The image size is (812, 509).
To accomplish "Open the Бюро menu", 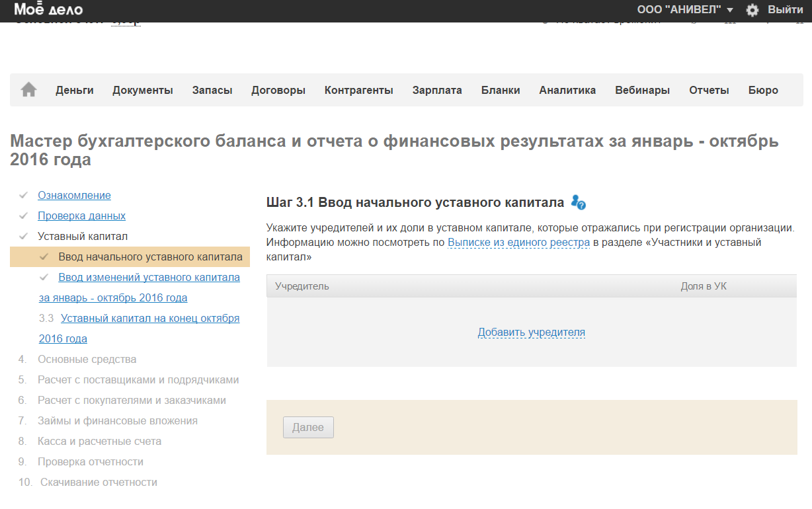I will [x=763, y=91].
